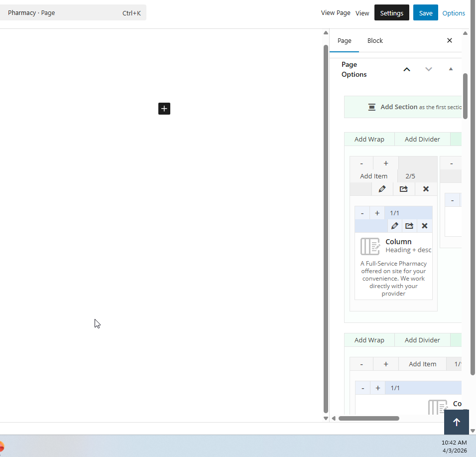Select the Page tab in sidebar
The height and width of the screenshot is (457, 476).
coord(345,40)
